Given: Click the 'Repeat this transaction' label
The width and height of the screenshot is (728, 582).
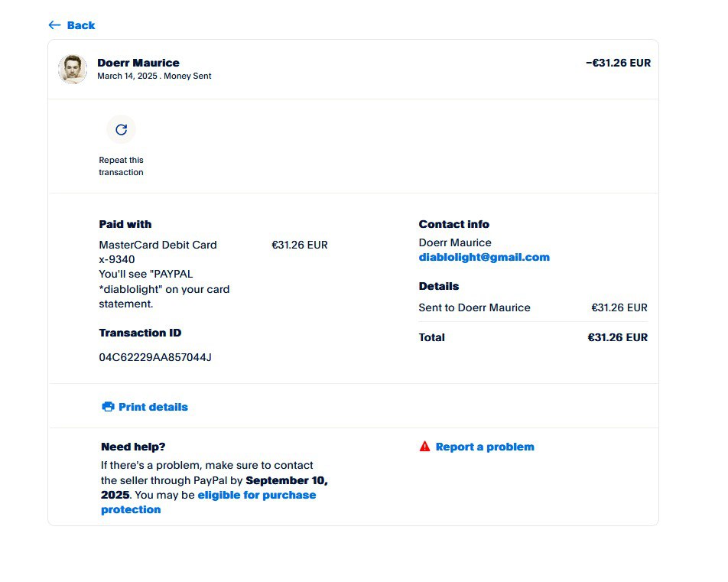Looking at the screenshot, I should coord(121,166).
